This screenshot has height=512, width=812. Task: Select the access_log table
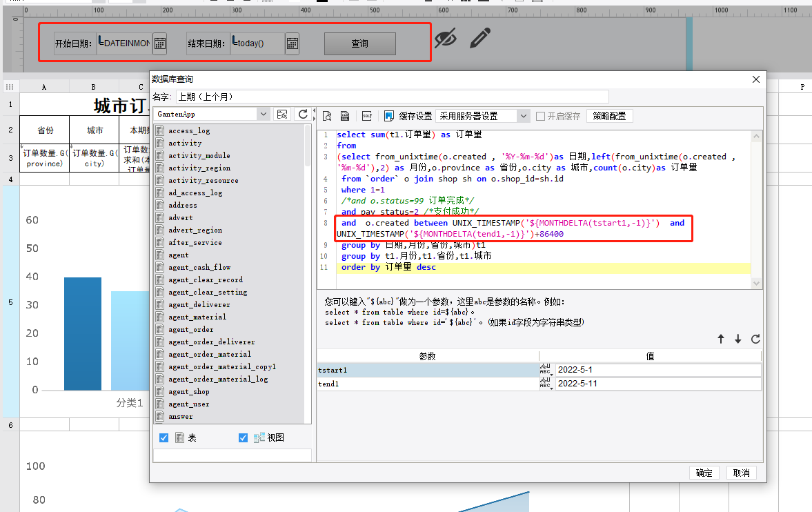189,130
